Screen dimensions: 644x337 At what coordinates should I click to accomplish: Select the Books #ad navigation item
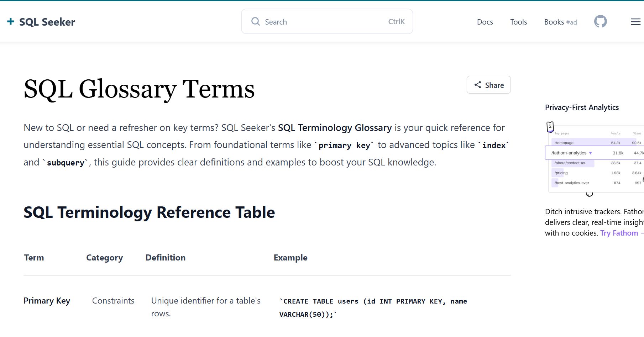click(x=560, y=22)
